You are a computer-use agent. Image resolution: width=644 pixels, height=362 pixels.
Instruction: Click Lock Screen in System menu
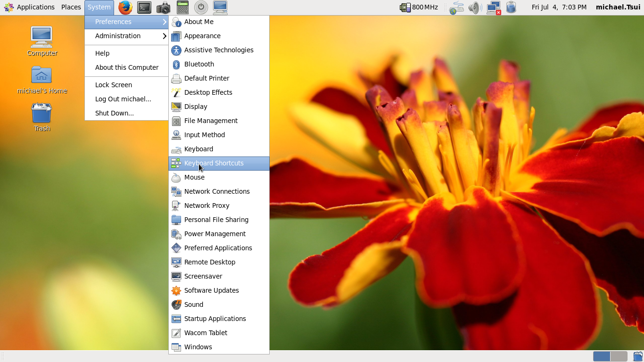pos(114,85)
